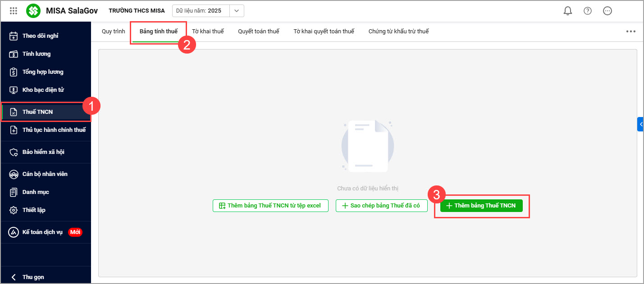This screenshot has height=284, width=644.
Task: Click Sao chép bảng Thuế đã có
Action: pos(381,206)
